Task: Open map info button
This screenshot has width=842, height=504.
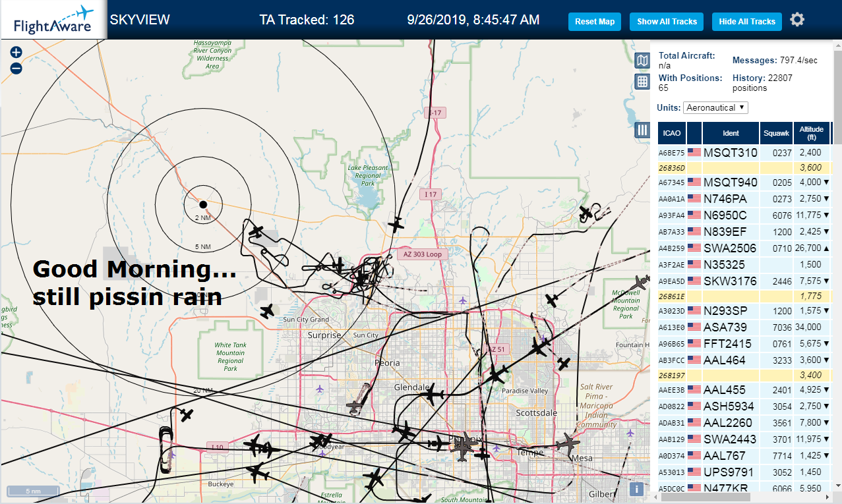Action: coord(636,489)
